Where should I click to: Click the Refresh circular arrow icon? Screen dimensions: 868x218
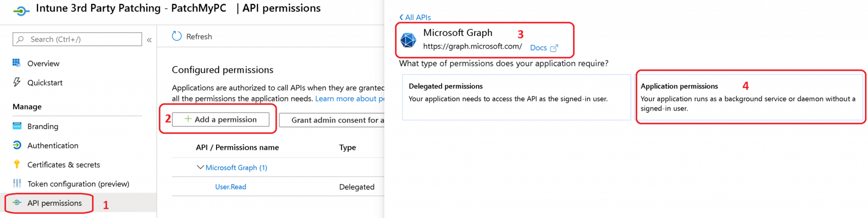tap(177, 36)
